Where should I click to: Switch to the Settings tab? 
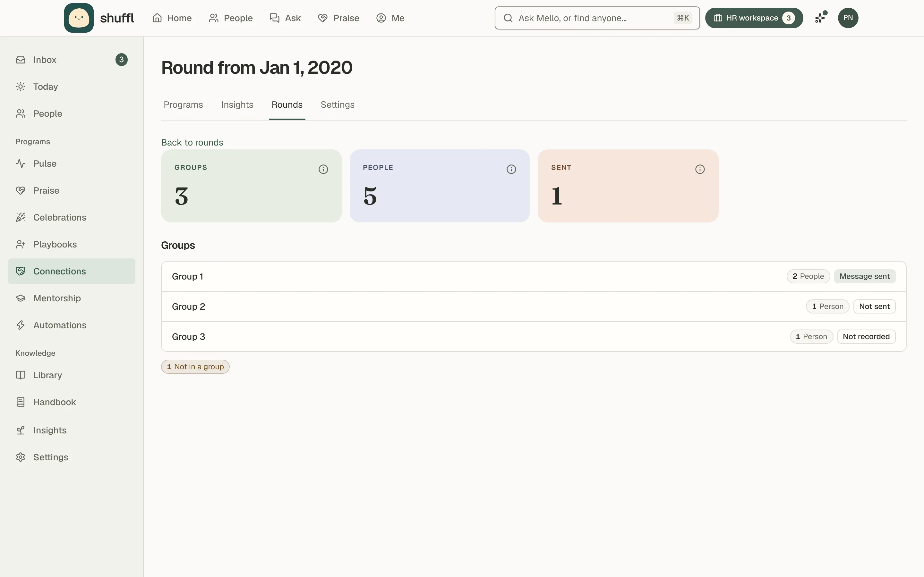pyautogui.click(x=338, y=105)
